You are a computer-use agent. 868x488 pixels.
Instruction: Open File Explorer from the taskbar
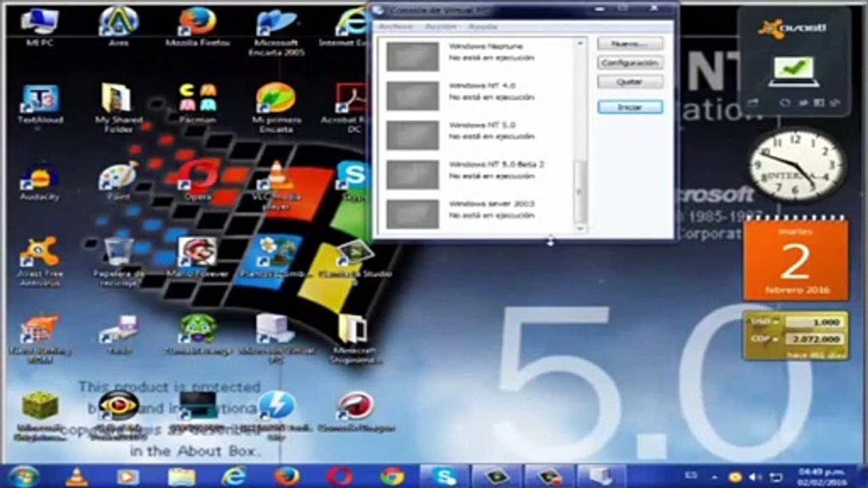[x=181, y=476]
